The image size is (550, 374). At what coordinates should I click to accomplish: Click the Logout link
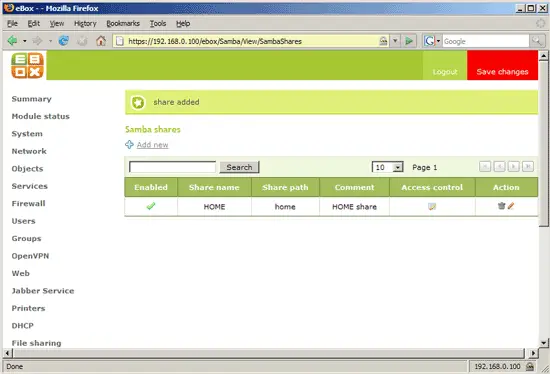tap(445, 72)
